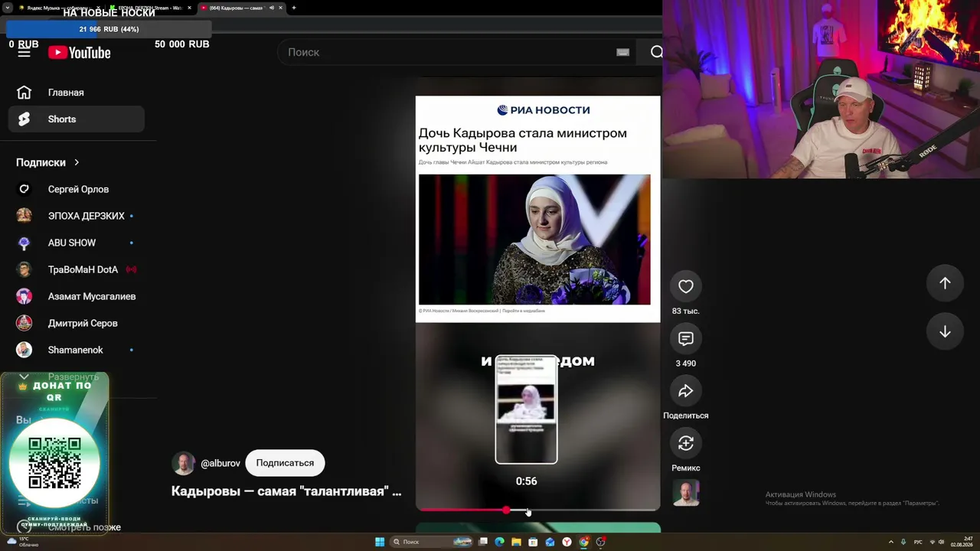Switch to Google Chrome in the taskbar
This screenshot has width=980, height=551.
(x=583, y=542)
